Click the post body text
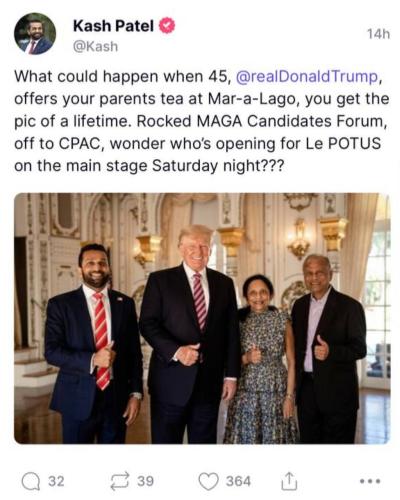 click(202, 121)
